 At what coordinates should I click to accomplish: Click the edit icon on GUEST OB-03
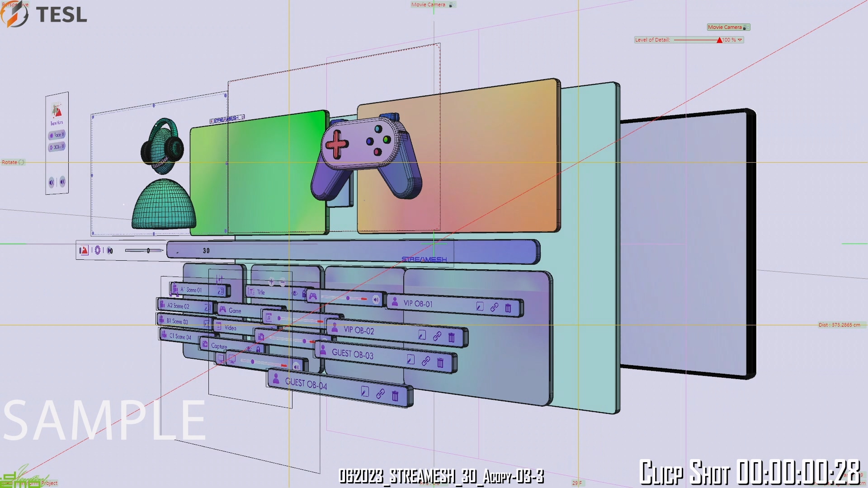[x=410, y=360]
